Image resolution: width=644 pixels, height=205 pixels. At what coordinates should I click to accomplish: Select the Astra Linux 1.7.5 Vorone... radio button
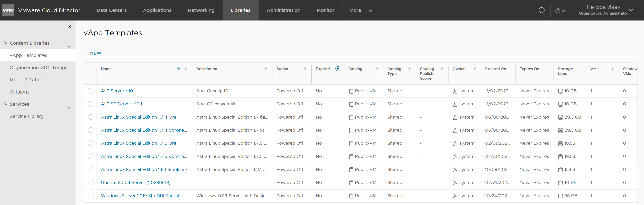coord(91,156)
